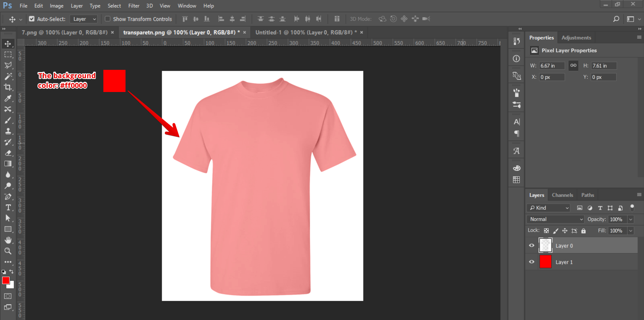Viewport: 644px width, 320px height.
Task: Click the height H input field
Action: coord(604,66)
